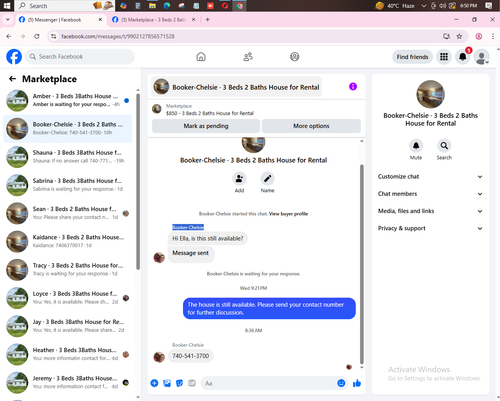
Task: Choose a sticker in composer
Action: (x=179, y=383)
